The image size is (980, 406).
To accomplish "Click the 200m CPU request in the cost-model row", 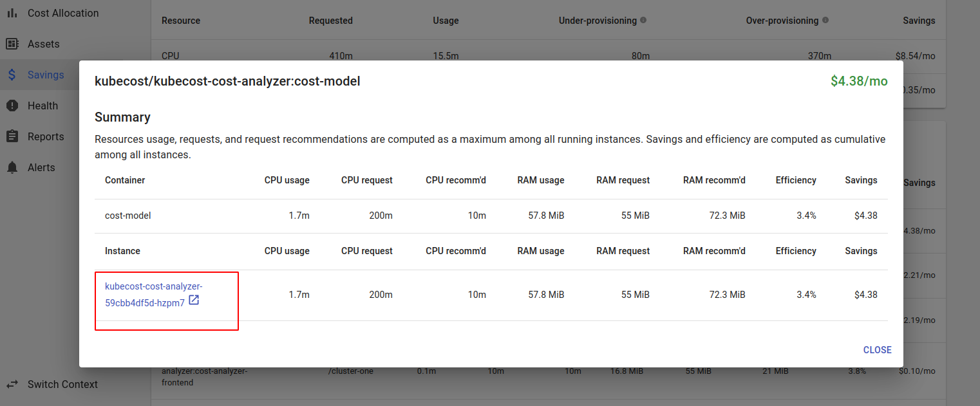I will pyautogui.click(x=381, y=216).
